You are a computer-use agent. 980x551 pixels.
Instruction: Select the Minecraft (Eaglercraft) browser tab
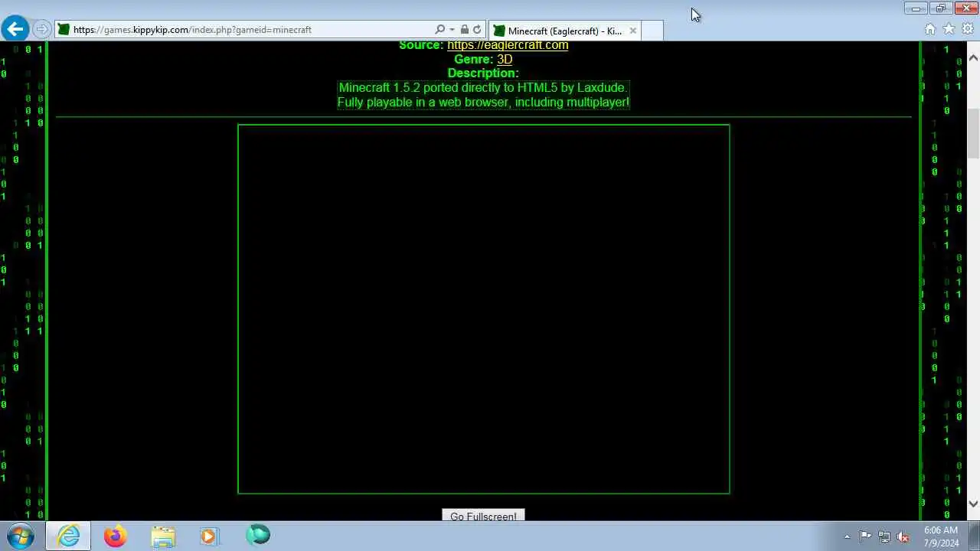click(564, 31)
